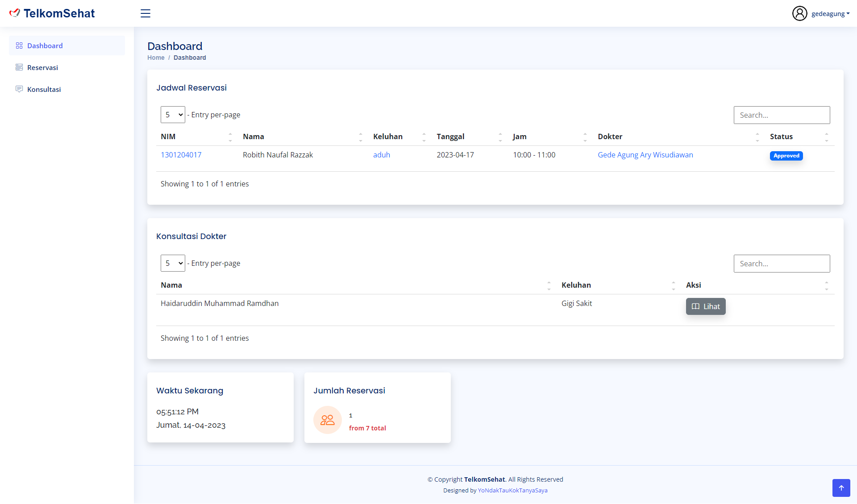Open NIM link 1301204017
The height and width of the screenshot is (504, 857).
coord(181,155)
